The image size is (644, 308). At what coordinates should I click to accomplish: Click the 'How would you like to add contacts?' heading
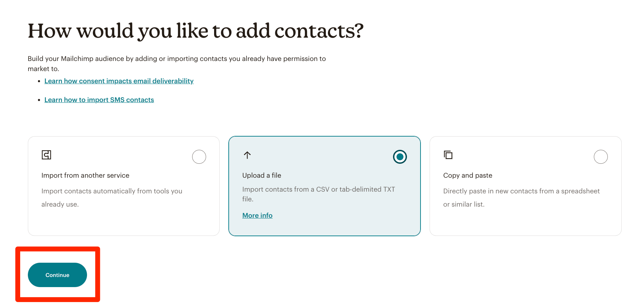(x=196, y=31)
